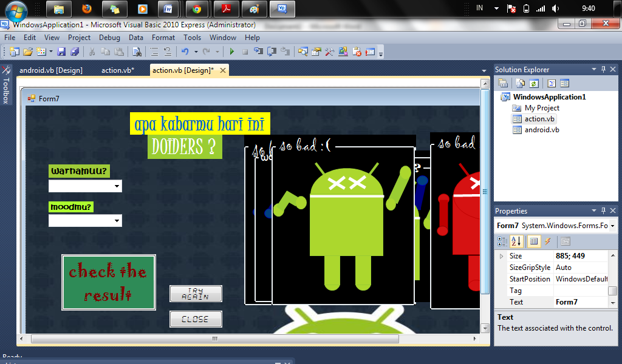Open the Undo history dropdown arrow
This screenshot has width=622, height=364.
(196, 52)
